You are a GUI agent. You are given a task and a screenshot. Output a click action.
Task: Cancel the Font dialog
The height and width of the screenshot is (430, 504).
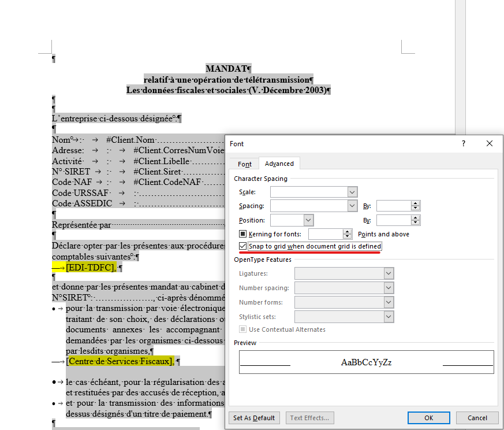[477, 418]
